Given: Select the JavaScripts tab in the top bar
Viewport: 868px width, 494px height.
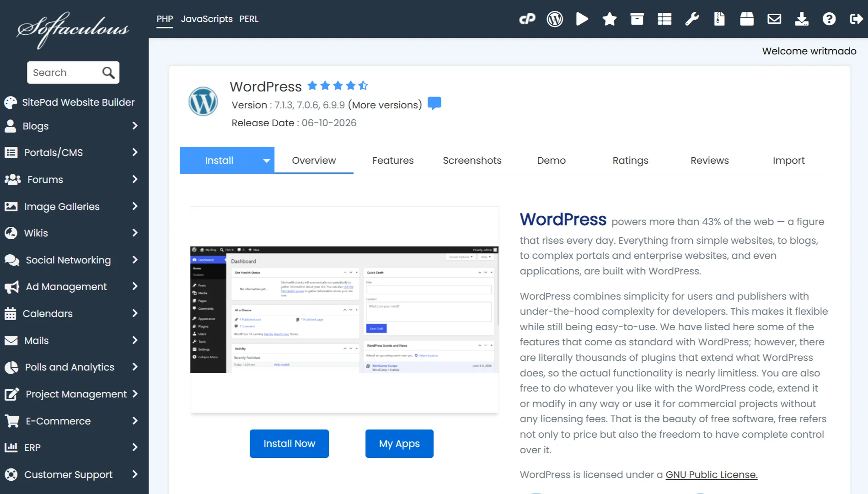Looking at the screenshot, I should (x=207, y=19).
